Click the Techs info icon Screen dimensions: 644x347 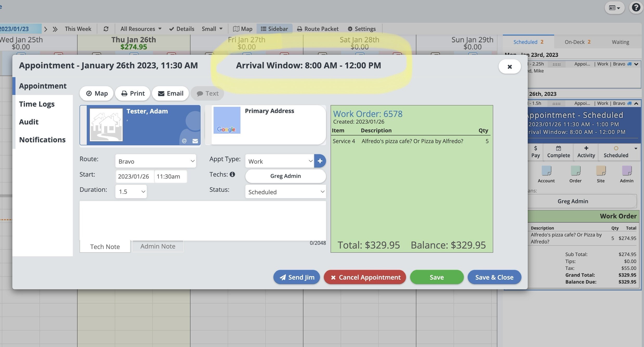pos(232,174)
